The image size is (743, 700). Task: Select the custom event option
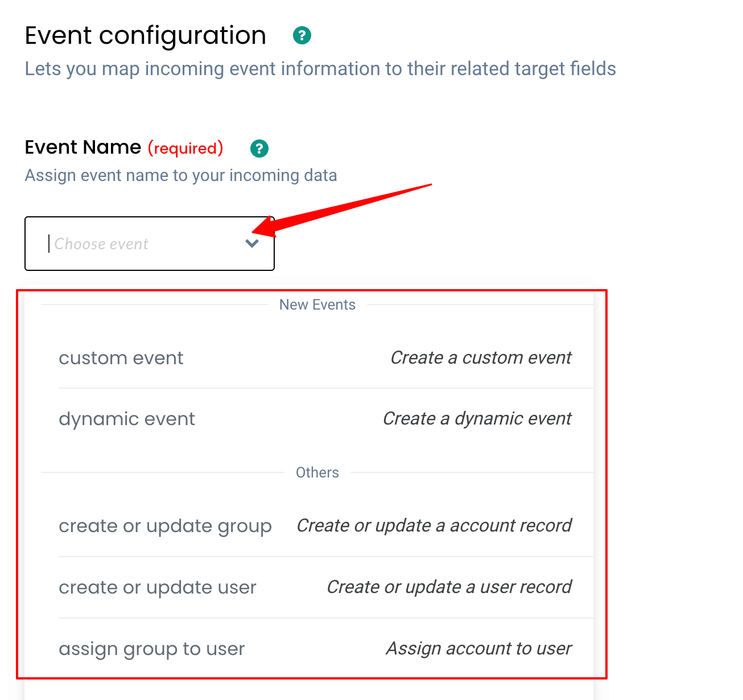click(121, 358)
